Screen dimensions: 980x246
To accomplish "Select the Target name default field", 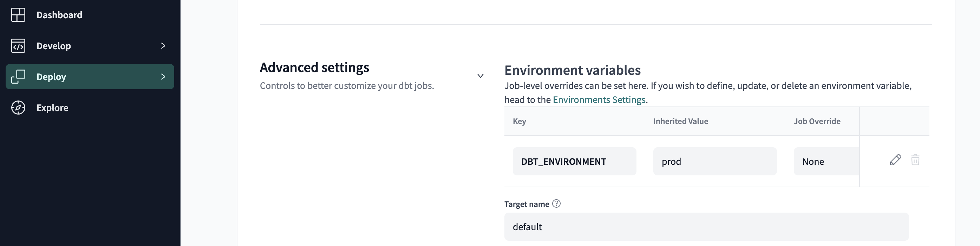I will click(x=706, y=227).
